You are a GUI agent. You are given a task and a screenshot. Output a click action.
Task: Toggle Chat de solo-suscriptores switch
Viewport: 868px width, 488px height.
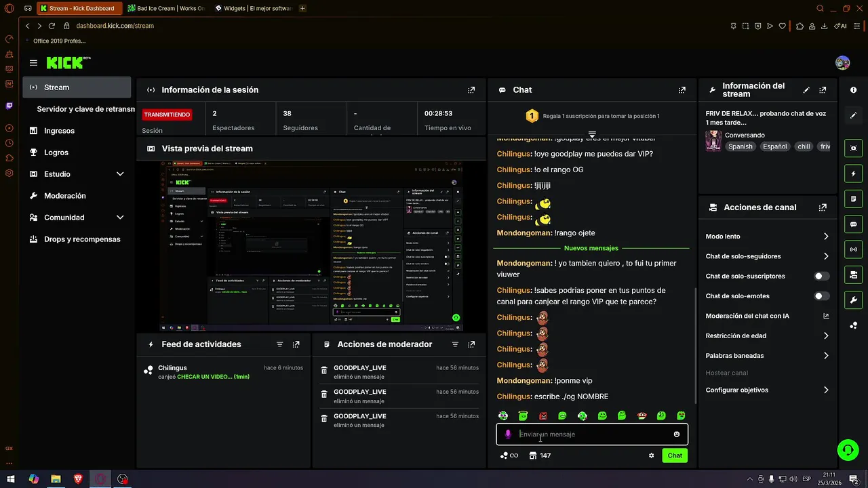point(822,277)
